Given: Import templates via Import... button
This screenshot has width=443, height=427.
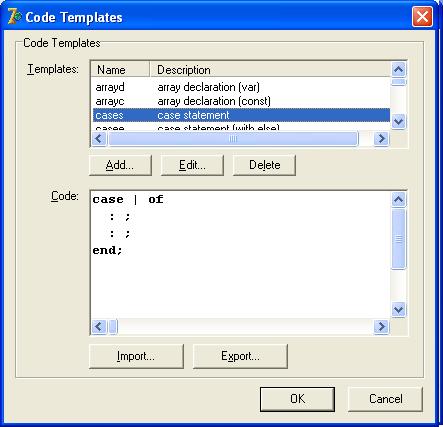Looking at the screenshot, I should [136, 356].
